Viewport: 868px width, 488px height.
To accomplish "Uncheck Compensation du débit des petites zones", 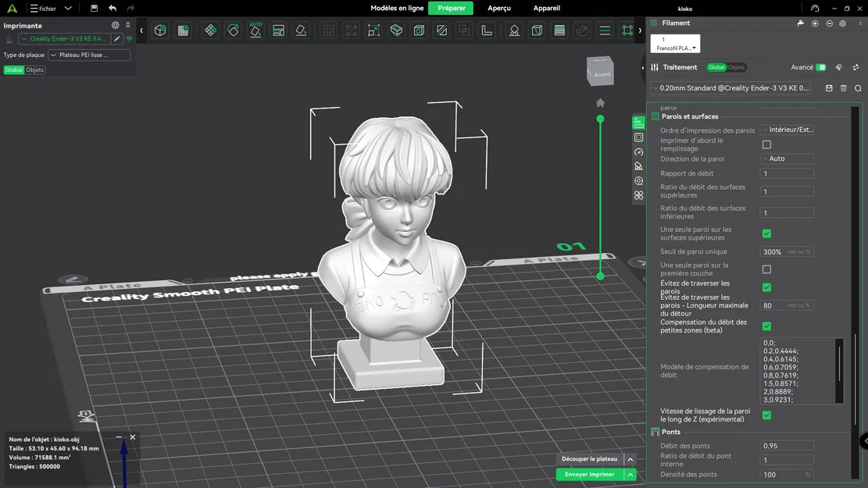I will [766, 326].
